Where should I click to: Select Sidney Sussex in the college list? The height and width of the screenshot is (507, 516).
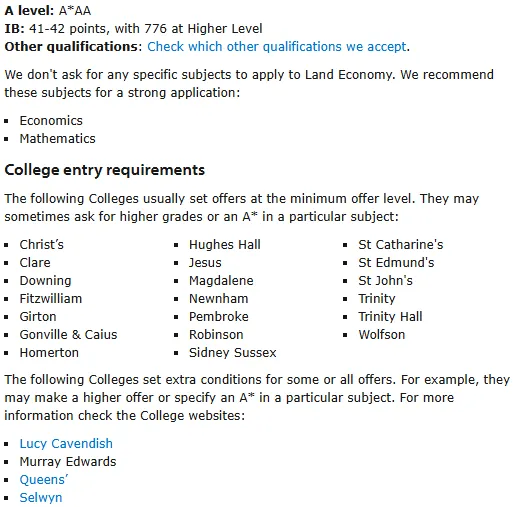[233, 353]
